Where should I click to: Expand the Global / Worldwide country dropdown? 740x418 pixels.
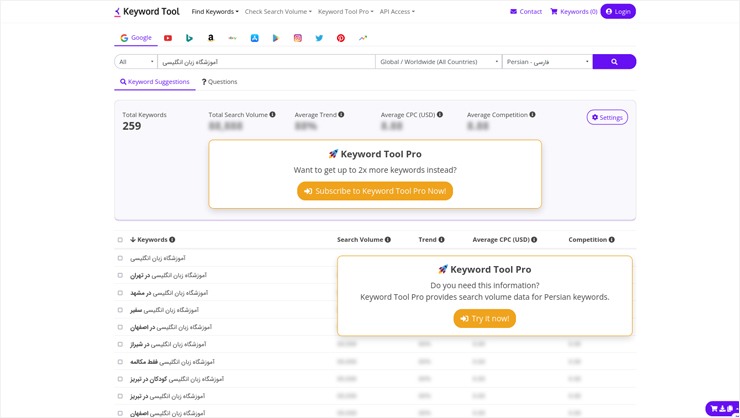[438, 62]
